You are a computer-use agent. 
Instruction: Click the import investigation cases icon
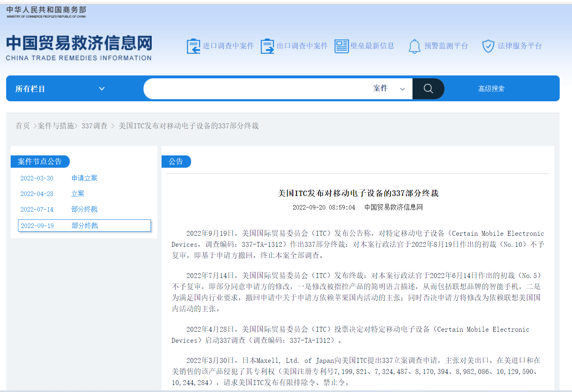coord(194,46)
